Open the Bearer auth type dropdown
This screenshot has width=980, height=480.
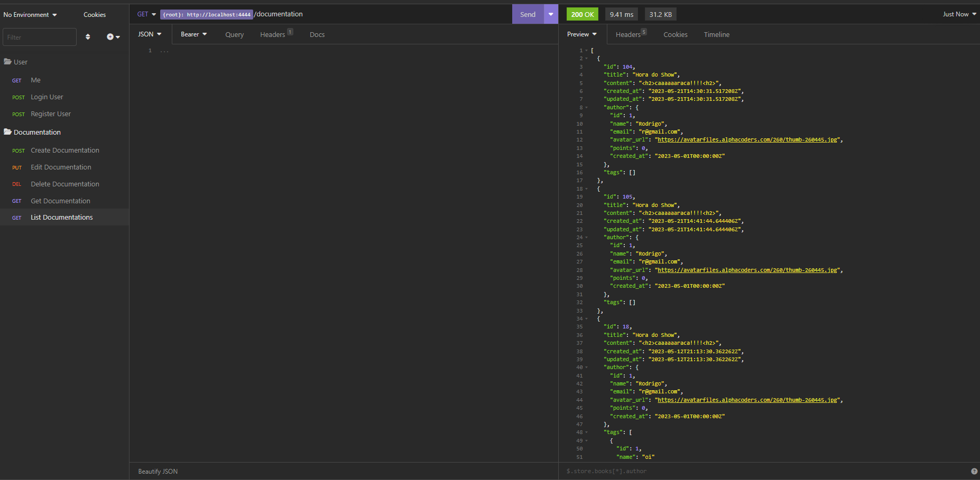193,34
